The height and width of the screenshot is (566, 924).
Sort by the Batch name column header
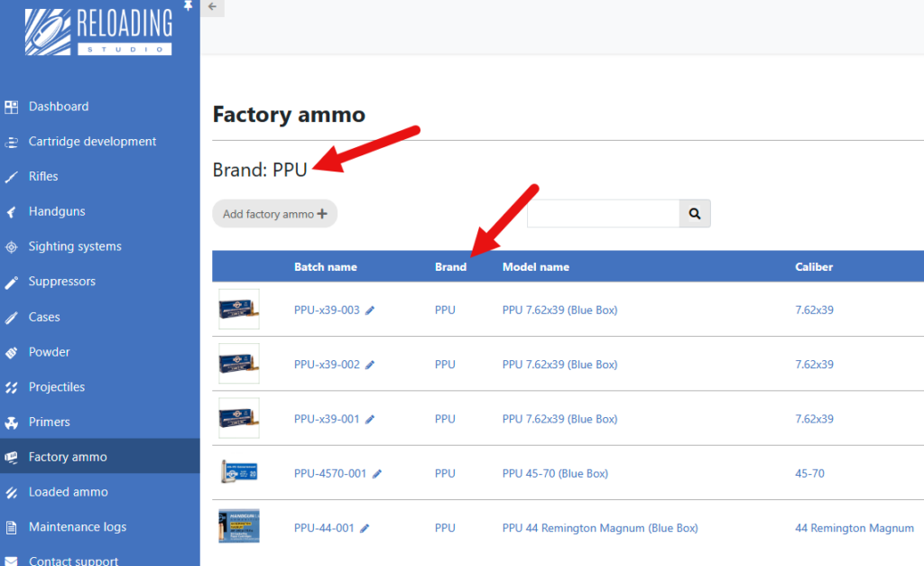326,267
